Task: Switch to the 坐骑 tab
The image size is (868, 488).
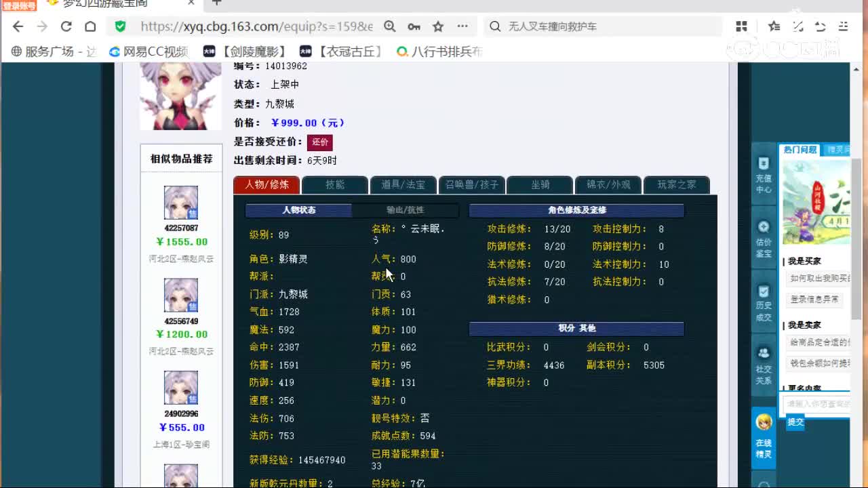Action: point(540,184)
